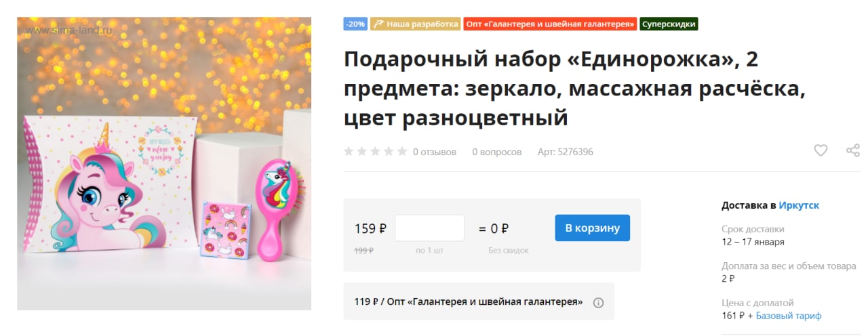Open "Суперскидки" green badge

tap(669, 24)
